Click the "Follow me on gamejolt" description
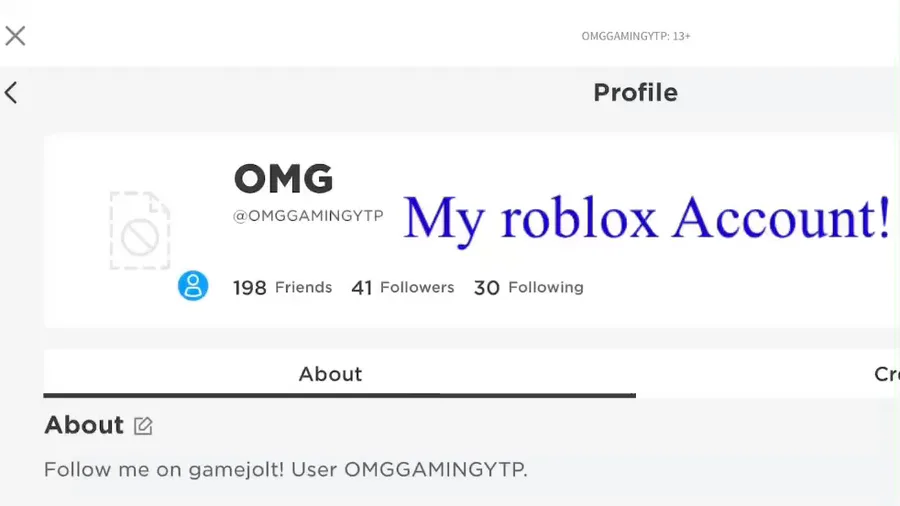Image resolution: width=900 pixels, height=506 pixels. click(285, 469)
